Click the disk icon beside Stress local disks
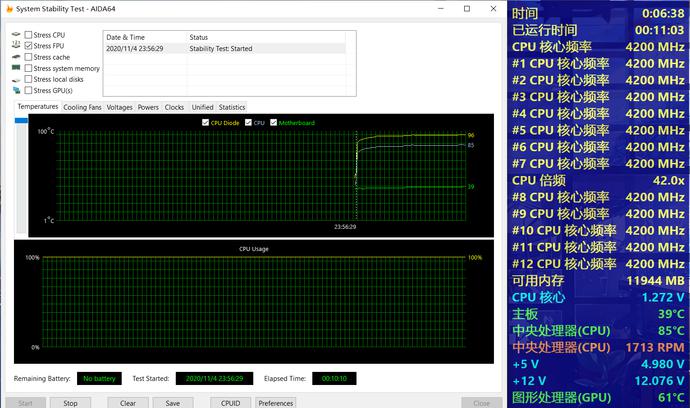Viewport: 690px width, 408px height. click(x=16, y=80)
